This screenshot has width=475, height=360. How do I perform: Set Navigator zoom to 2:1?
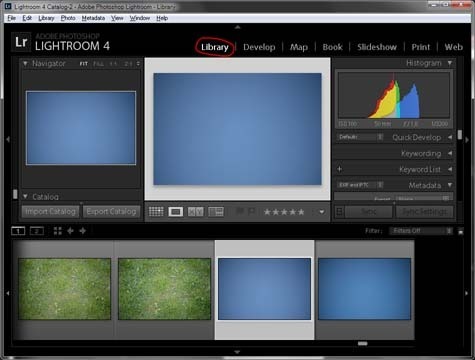pyautogui.click(x=128, y=63)
